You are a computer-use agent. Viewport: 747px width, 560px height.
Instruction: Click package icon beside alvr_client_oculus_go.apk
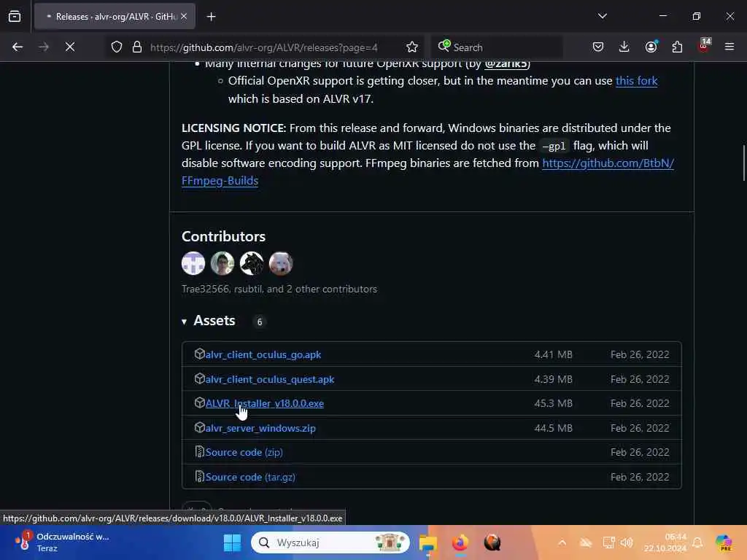coord(200,354)
